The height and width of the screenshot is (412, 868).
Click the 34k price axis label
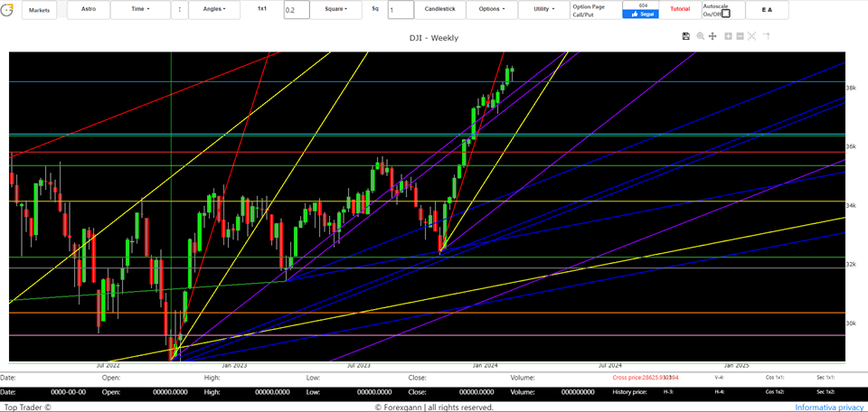tap(852, 206)
